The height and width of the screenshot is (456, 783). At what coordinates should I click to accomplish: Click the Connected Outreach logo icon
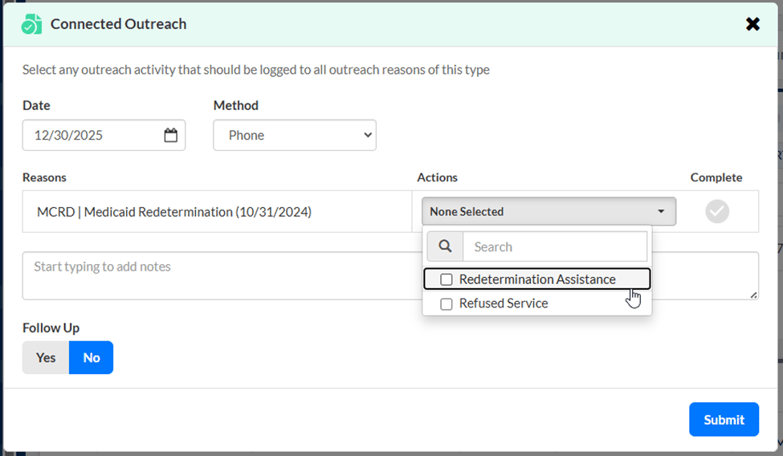coord(32,23)
